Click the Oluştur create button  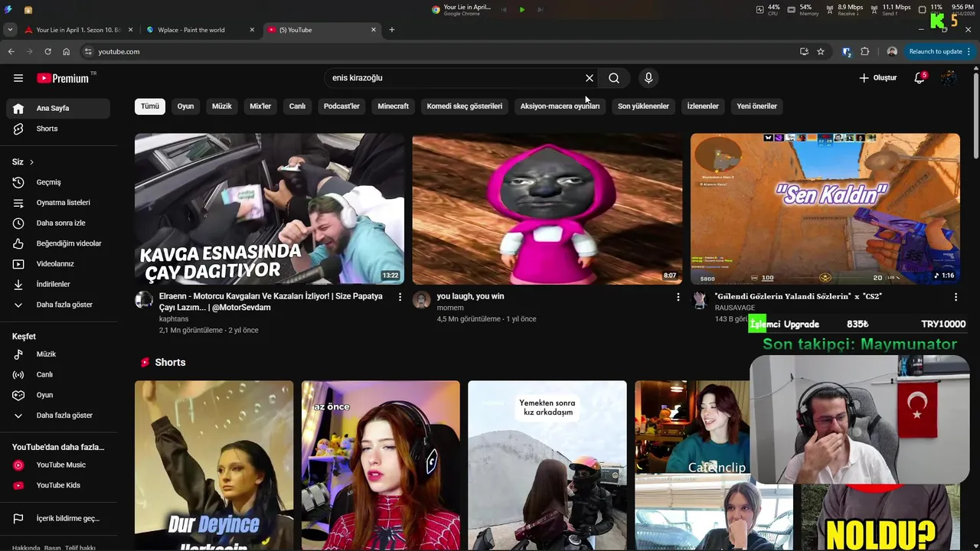[x=878, y=78]
